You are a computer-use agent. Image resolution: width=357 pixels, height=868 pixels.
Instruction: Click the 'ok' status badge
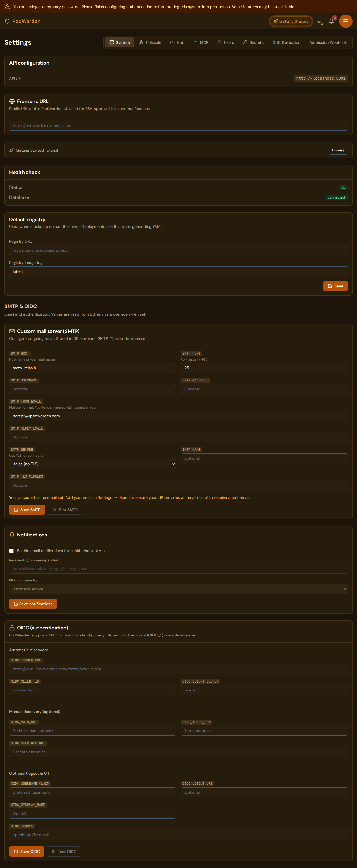click(x=343, y=187)
